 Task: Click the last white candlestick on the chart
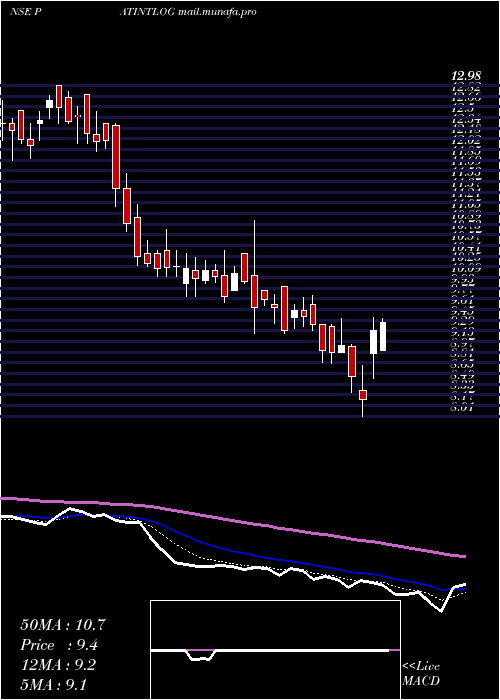[383, 336]
